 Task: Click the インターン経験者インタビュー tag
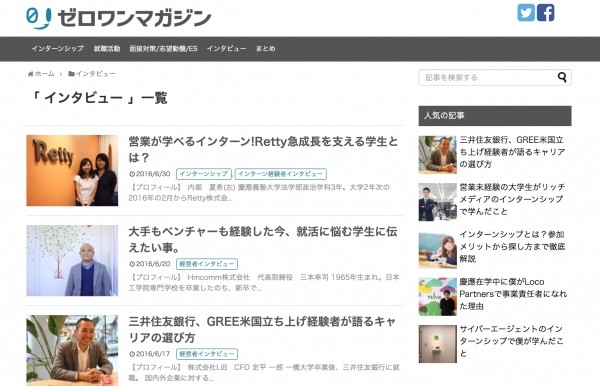(x=280, y=174)
